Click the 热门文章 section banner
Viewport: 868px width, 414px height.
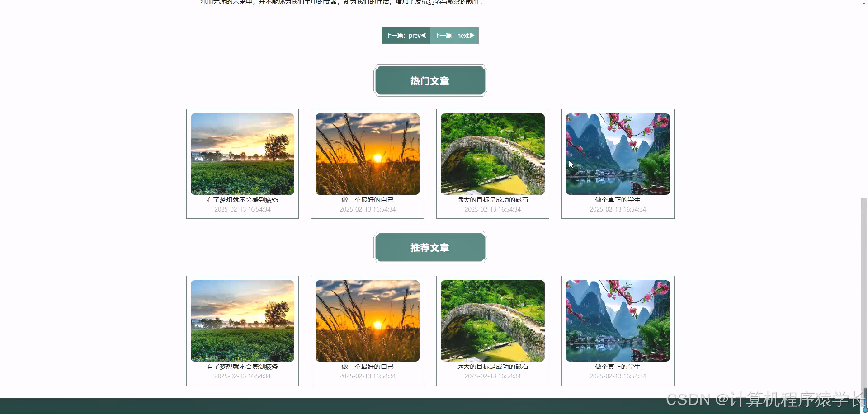[429, 80]
